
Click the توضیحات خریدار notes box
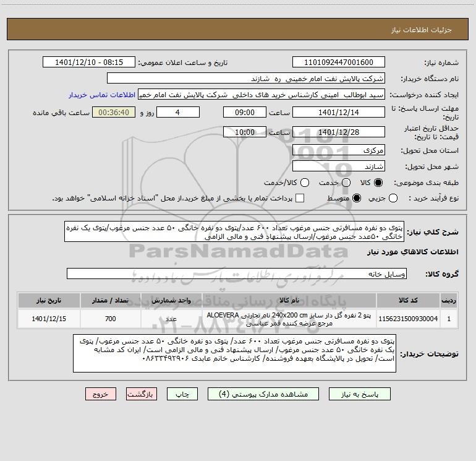(x=234, y=353)
